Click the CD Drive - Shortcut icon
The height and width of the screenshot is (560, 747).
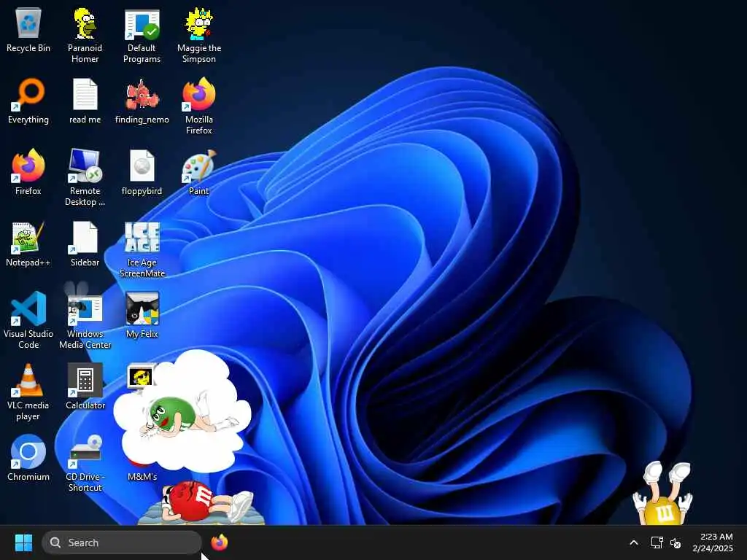tap(85, 451)
